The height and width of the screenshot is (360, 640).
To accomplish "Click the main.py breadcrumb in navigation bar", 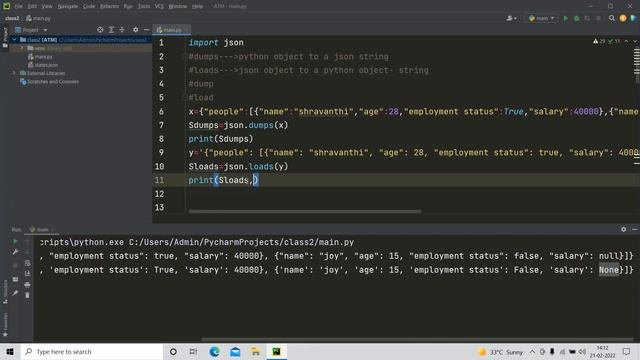I will (38, 18).
